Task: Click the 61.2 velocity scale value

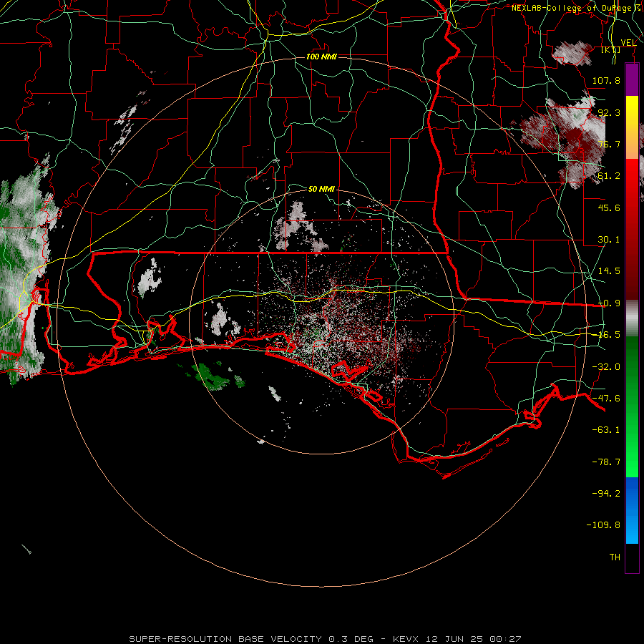Action: tap(609, 176)
